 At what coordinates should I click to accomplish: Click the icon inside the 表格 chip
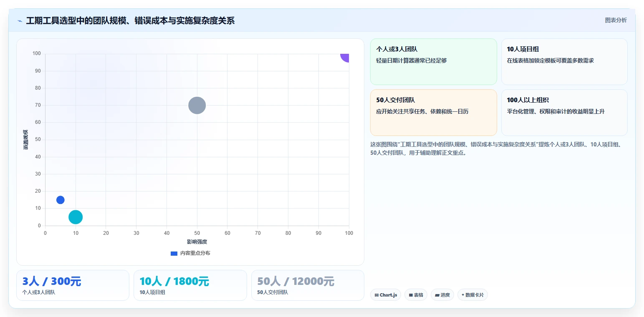[411, 295]
